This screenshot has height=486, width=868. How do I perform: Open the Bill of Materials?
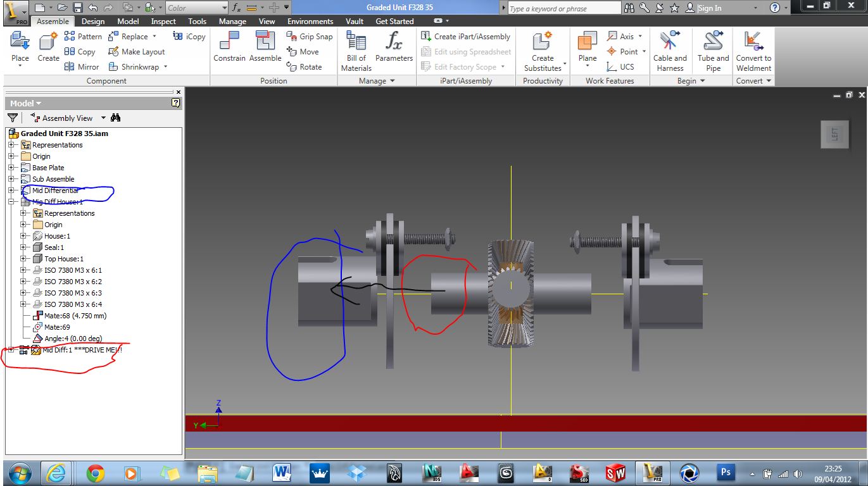click(356, 51)
